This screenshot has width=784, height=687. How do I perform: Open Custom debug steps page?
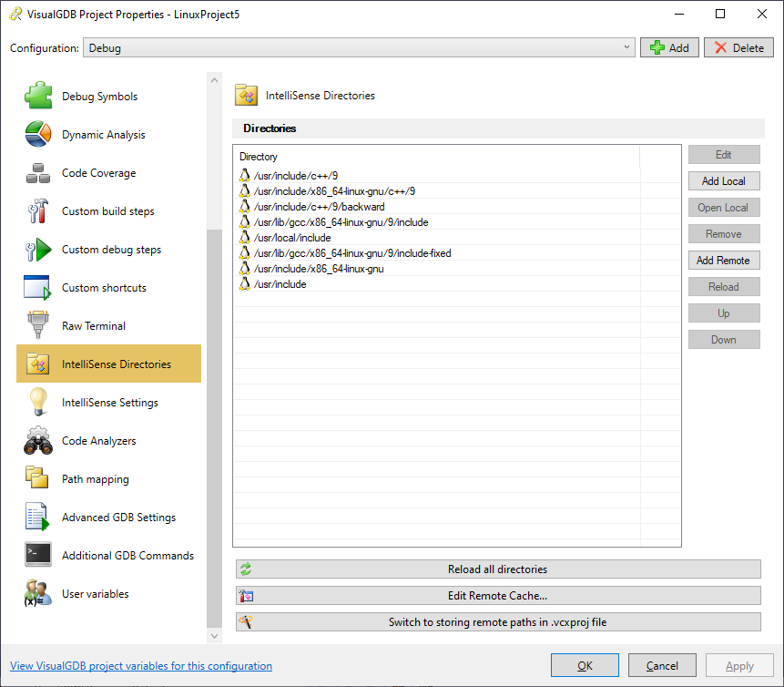click(x=111, y=249)
